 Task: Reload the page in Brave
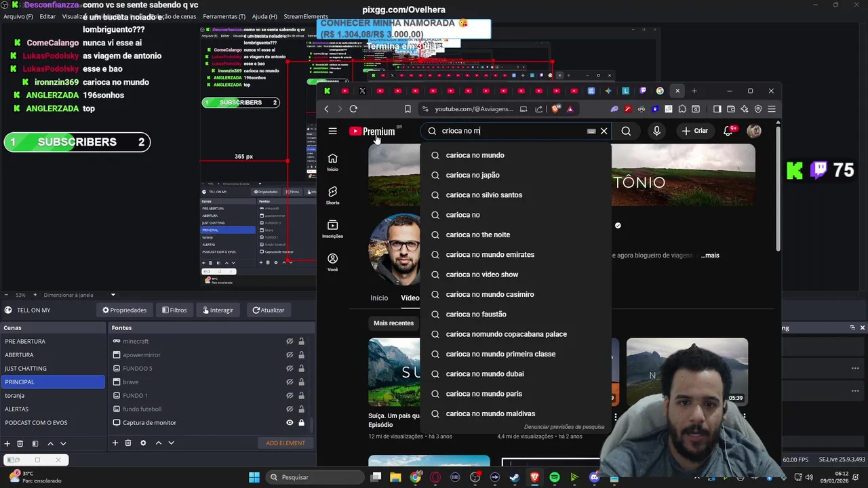353,108
